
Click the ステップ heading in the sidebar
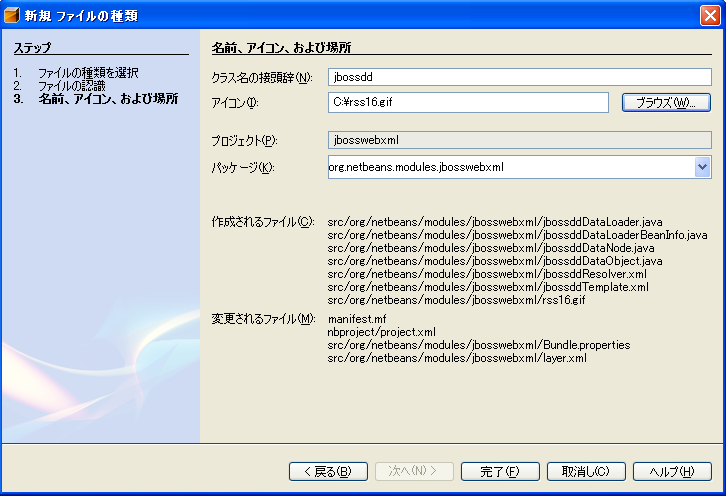(x=32, y=47)
